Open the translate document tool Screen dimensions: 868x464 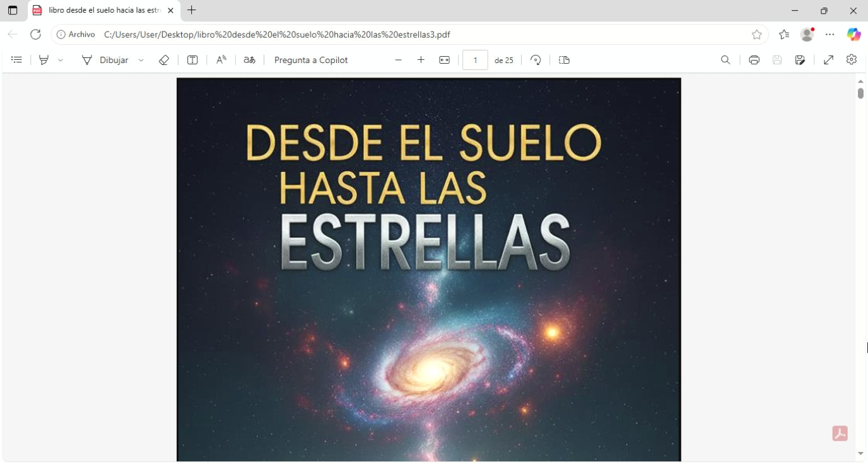point(250,60)
